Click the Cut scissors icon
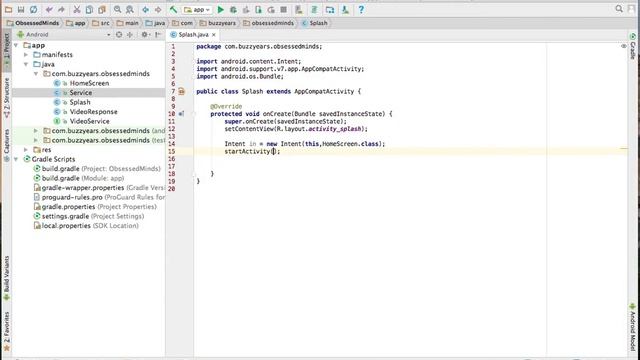Viewport: 640px width, 360px height. coord(77,9)
